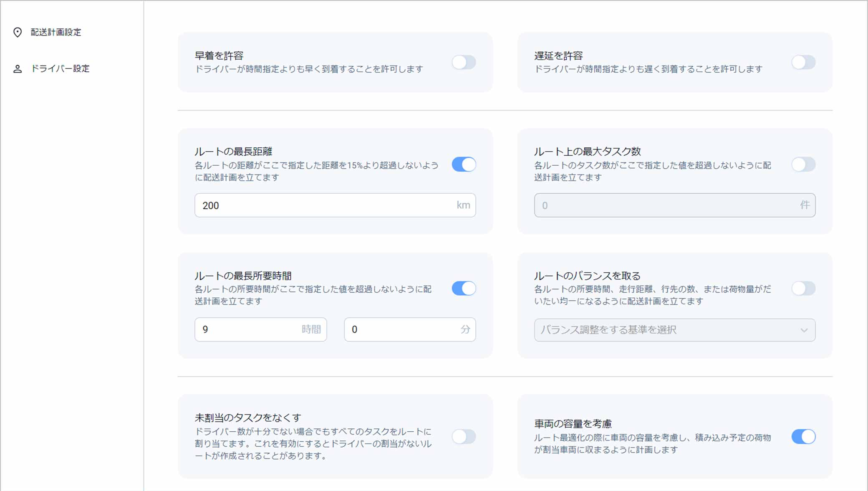Click the person icon beside ドライバー設定
The height and width of the screenshot is (491, 868).
(x=18, y=69)
